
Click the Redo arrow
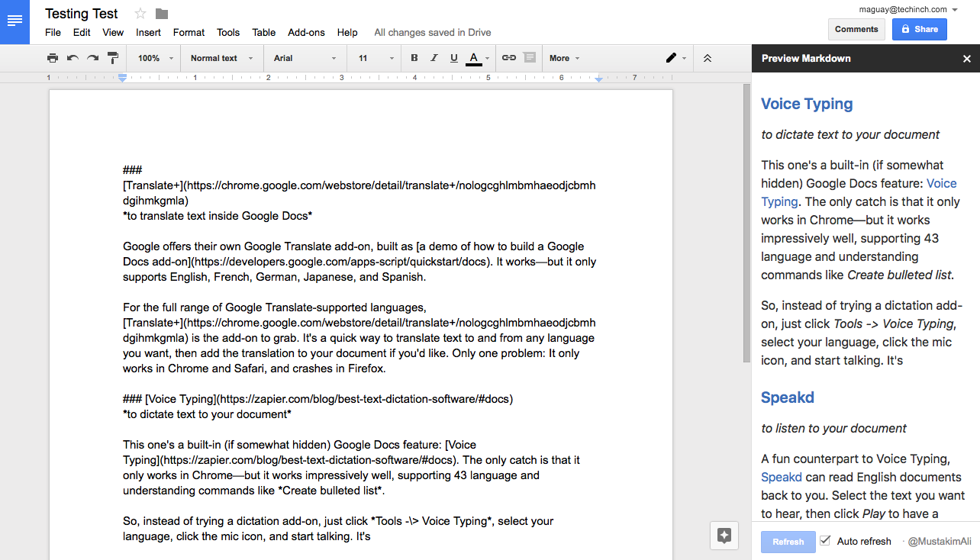(92, 58)
